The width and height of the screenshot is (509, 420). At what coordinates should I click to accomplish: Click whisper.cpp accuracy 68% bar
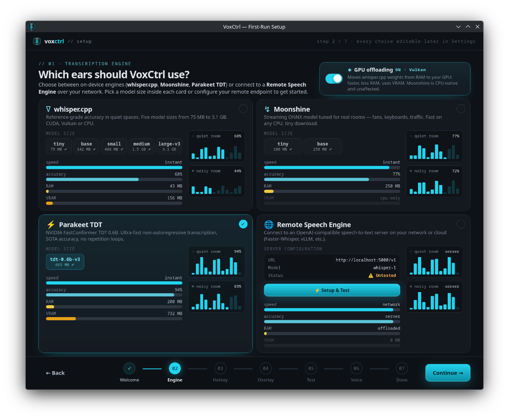pyautogui.click(x=114, y=180)
